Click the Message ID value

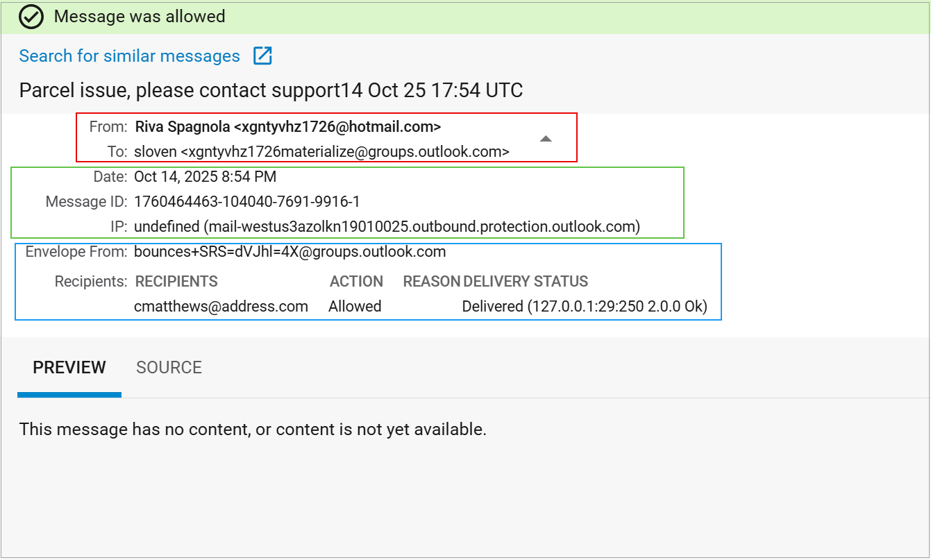[x=246, y=202]
